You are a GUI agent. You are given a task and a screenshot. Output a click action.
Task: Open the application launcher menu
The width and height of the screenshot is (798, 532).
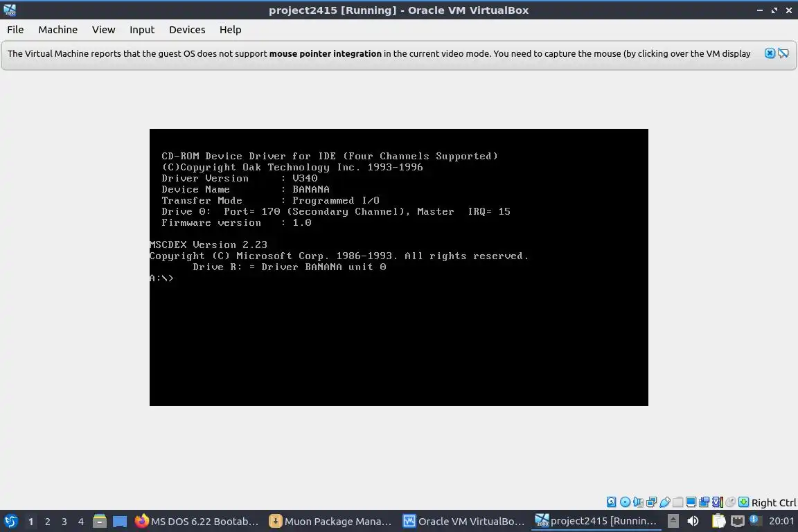[10, 522]
